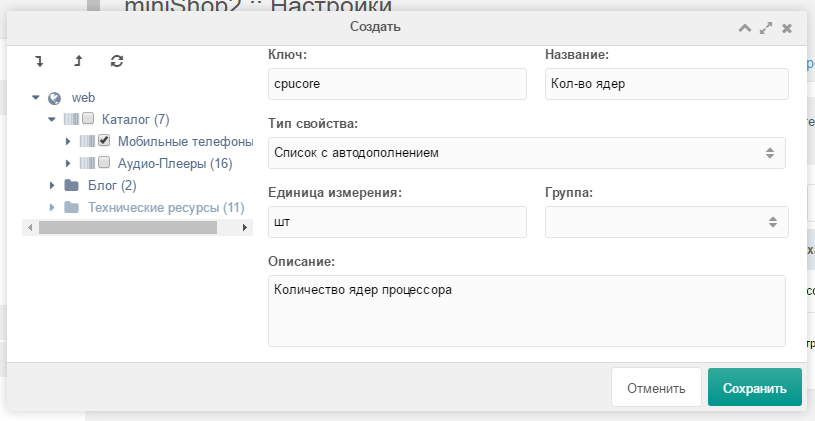Click the Сохранить button
Image resolution: width=815 pixels, height=421 pixels.
pyautogui.click(x=755, y=388)
